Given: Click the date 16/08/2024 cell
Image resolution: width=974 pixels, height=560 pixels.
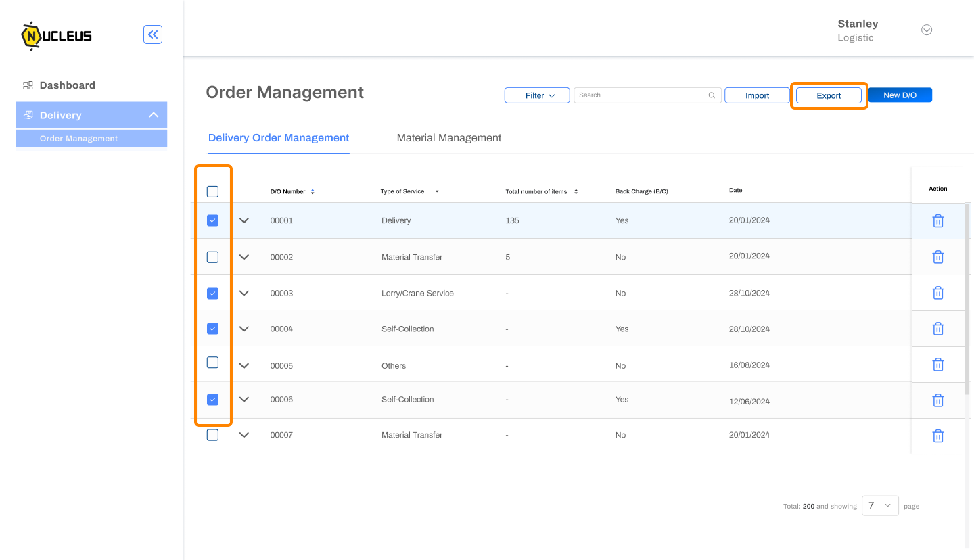Looking at the screenshot, I should 749,365.
